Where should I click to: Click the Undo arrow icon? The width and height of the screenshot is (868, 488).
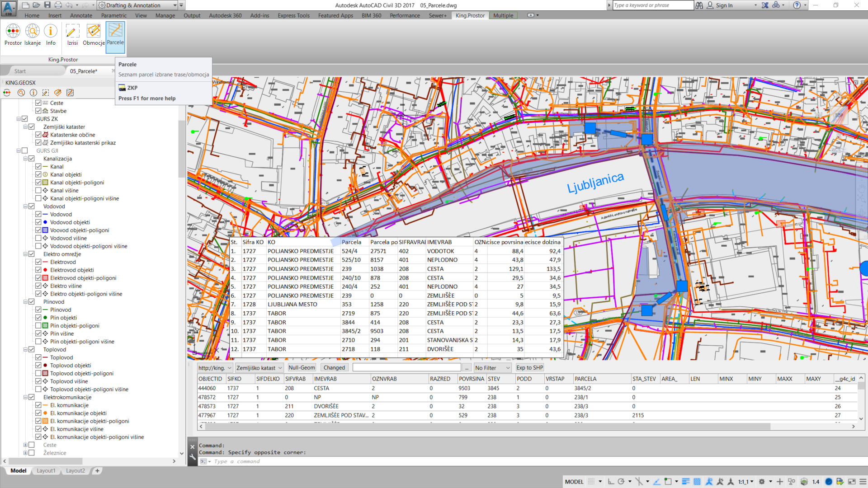click(69, 5)
